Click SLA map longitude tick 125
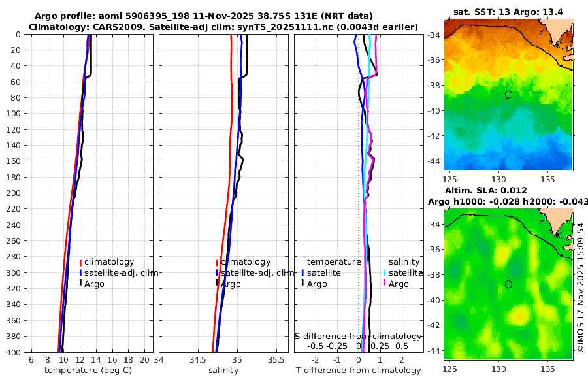The width and height of the screenshot is (588, 379). click(x=449, y=369)
